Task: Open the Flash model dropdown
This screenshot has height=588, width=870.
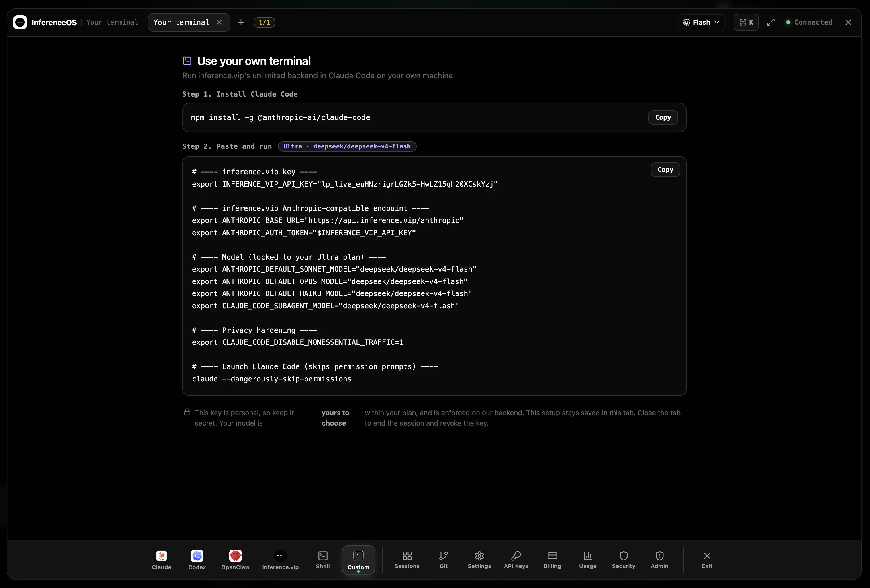Action: click(x=701, y=22)
